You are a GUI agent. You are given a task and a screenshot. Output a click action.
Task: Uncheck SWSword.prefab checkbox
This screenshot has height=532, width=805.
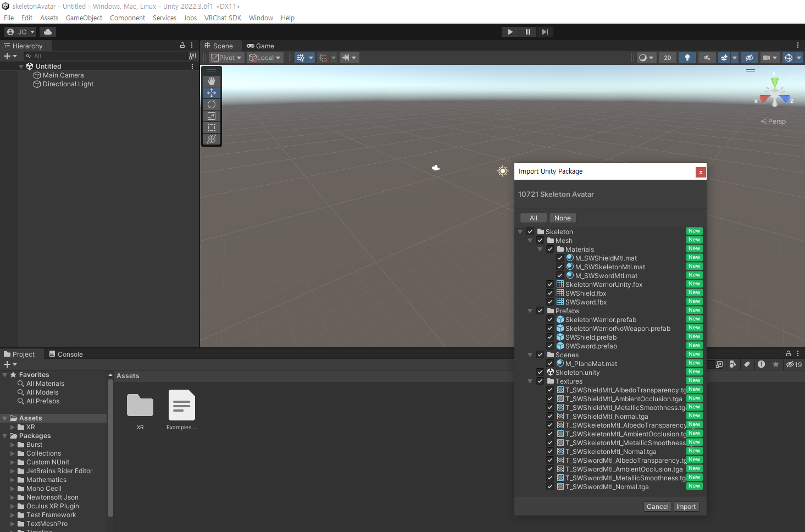(550, 346)
